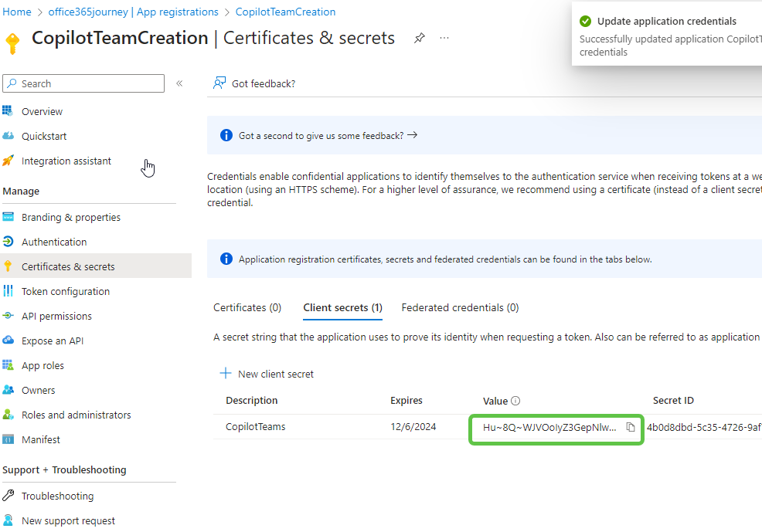762x532 pixels.
Task: Click inside the sidebar Search field
Action: [x=83, y=83]
